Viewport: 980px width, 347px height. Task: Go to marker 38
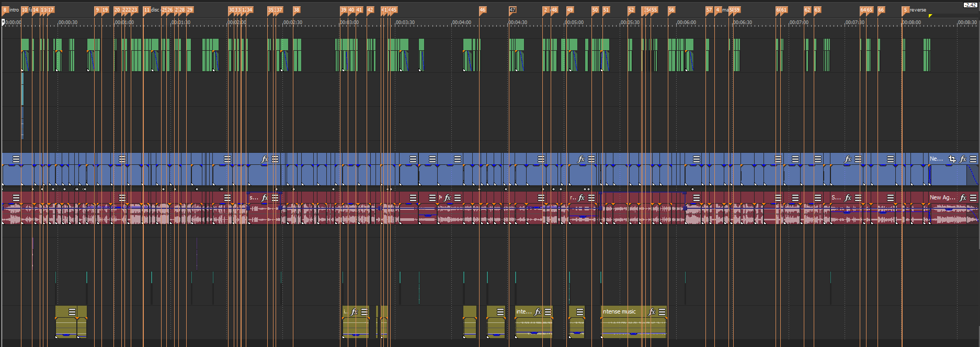coord(297,10)
